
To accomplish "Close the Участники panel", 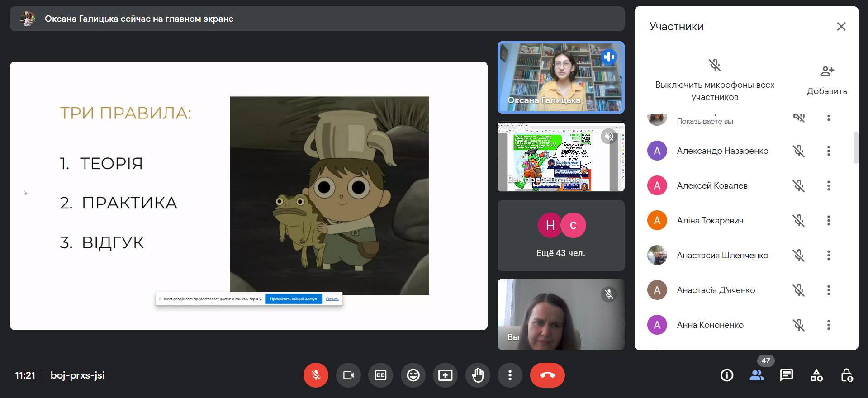I will coord(841,26).
